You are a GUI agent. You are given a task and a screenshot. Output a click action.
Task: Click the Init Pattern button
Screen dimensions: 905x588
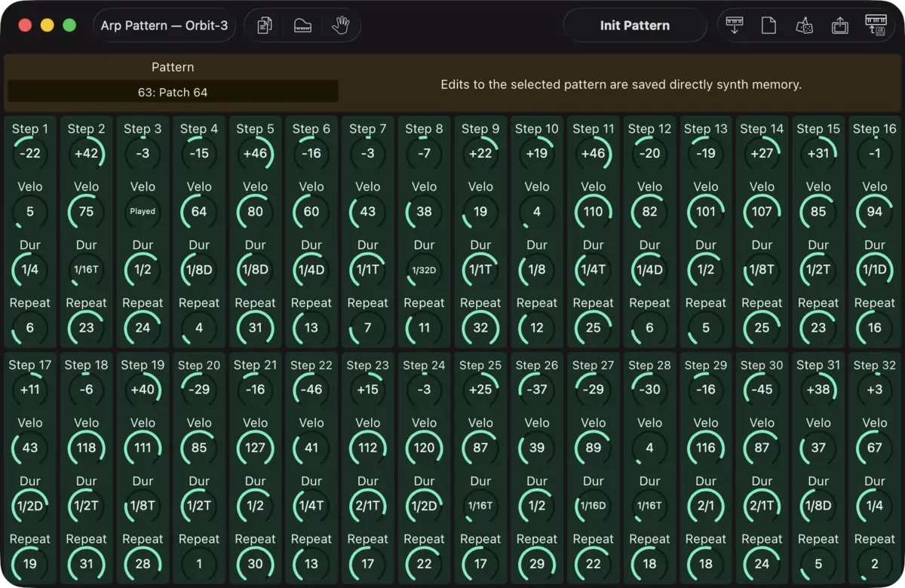pyautogui.click(x=635, y=26)
